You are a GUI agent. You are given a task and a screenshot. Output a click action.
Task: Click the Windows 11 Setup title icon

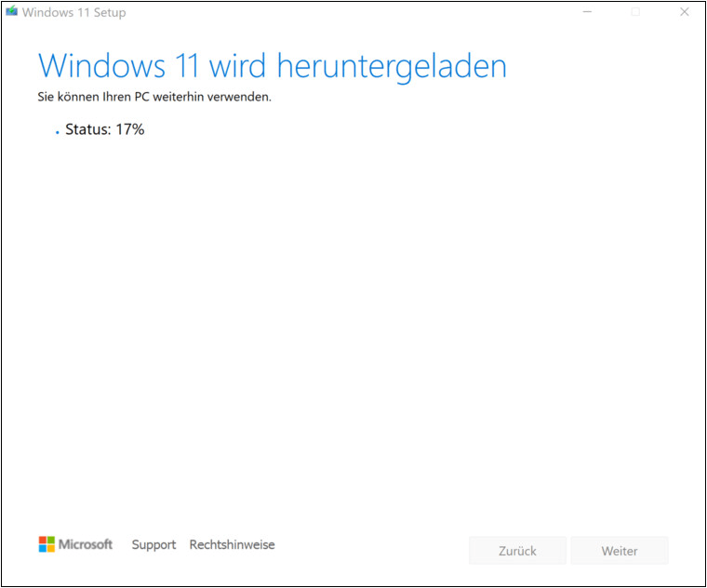click(x=12, y=11)
